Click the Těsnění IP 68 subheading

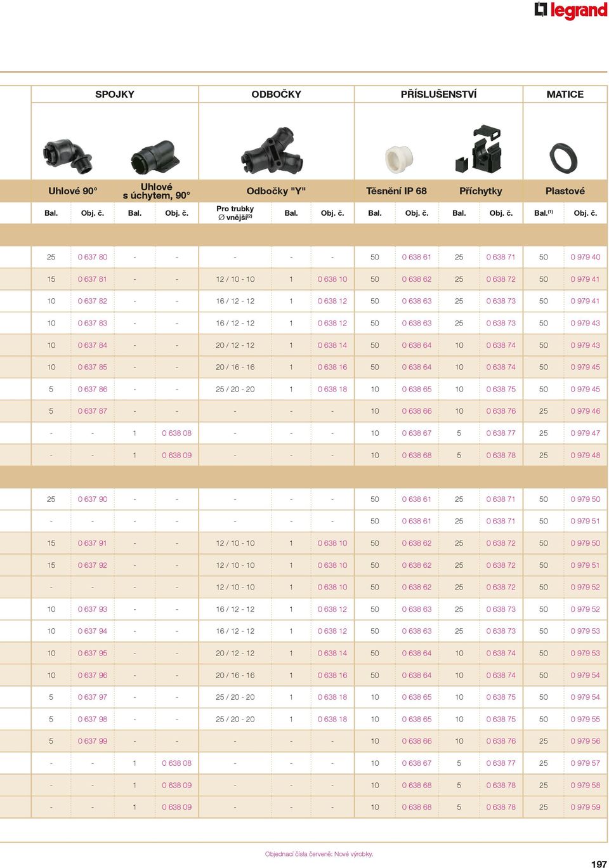(x=396, y=191)
